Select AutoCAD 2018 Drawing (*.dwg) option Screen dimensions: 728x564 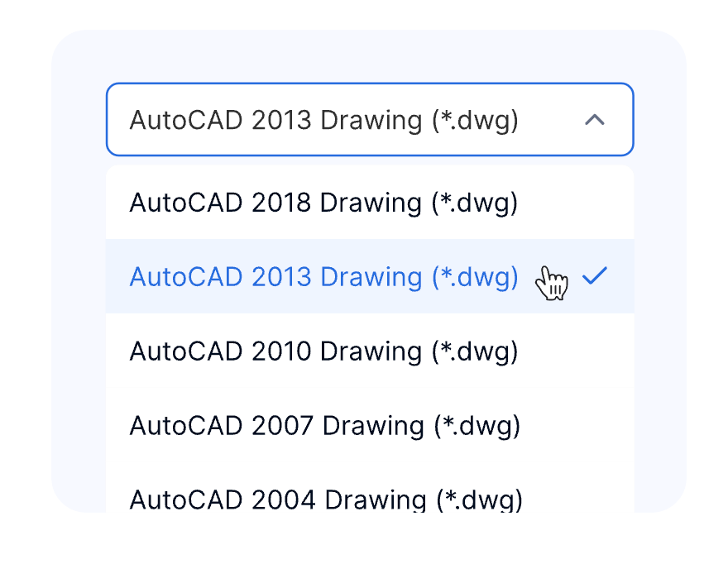tap(370, 203)
